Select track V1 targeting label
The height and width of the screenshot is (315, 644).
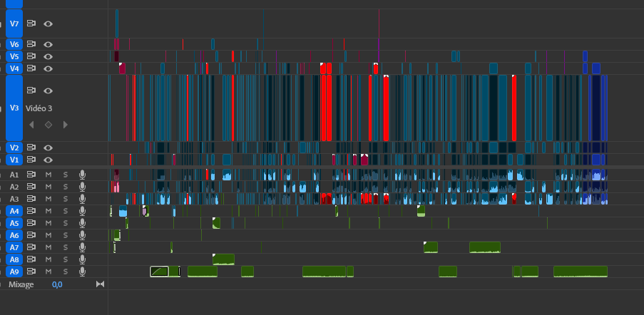coord(14,160)
